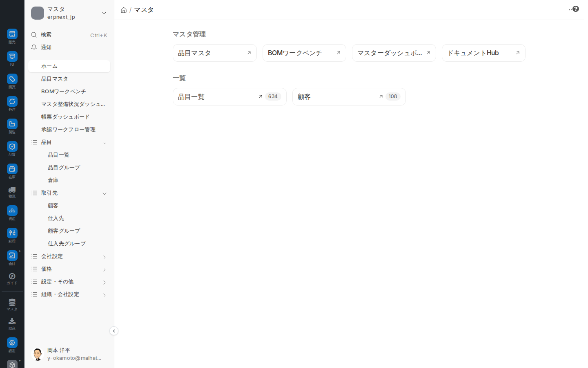Open the 品目一覧 card showing 634
588x368 pixels.
point(229,96)
